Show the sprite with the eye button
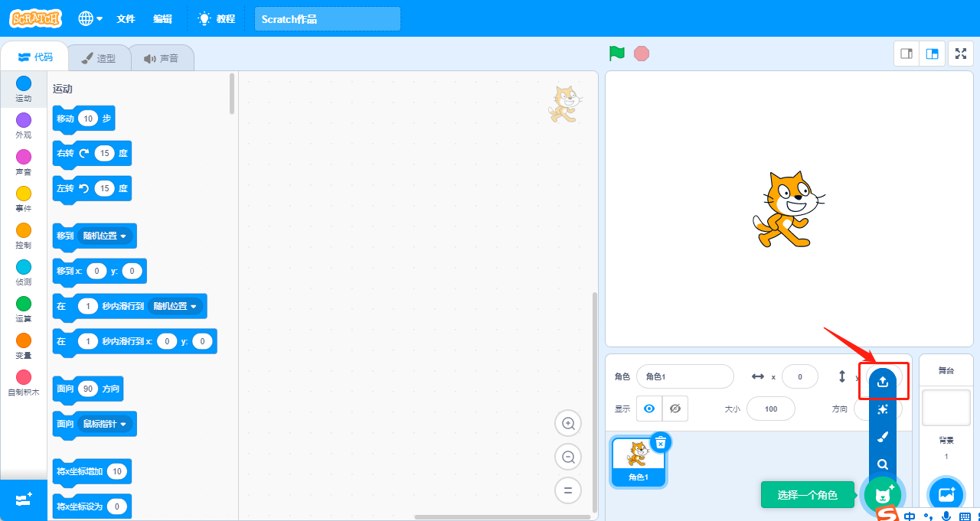The width and height of the screenshot is (980, 521). (649, 409)
